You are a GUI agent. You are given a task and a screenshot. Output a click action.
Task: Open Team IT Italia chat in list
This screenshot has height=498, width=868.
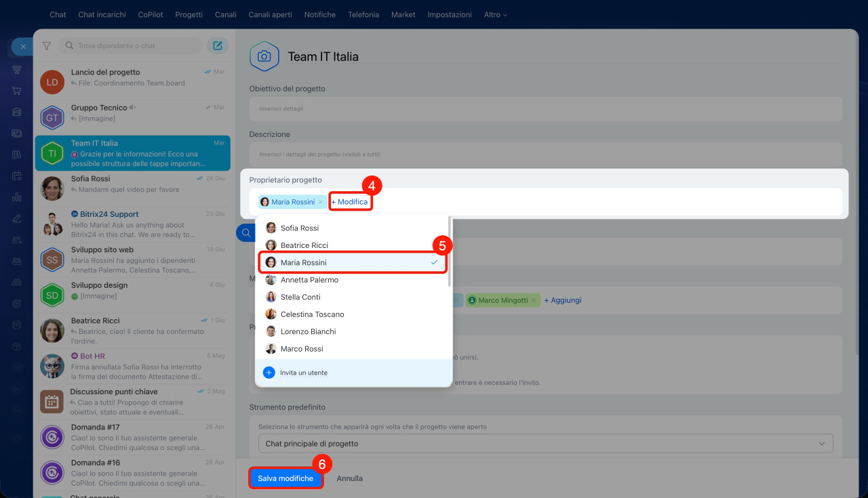coord(133,153)
